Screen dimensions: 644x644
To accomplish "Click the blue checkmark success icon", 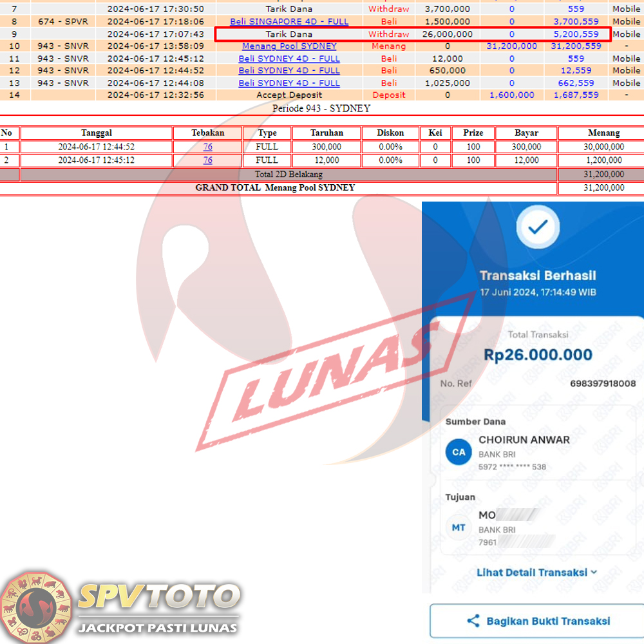I will tap(538, 227).
